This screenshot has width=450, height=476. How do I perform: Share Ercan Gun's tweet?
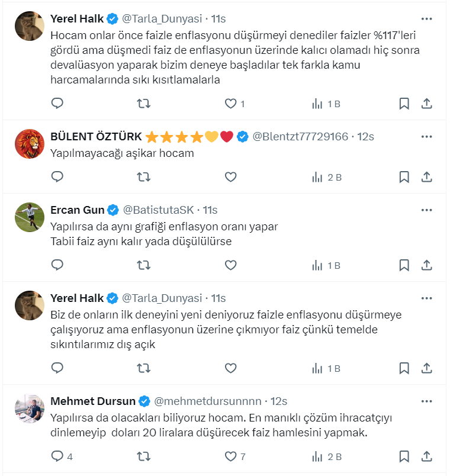[426, 265]
